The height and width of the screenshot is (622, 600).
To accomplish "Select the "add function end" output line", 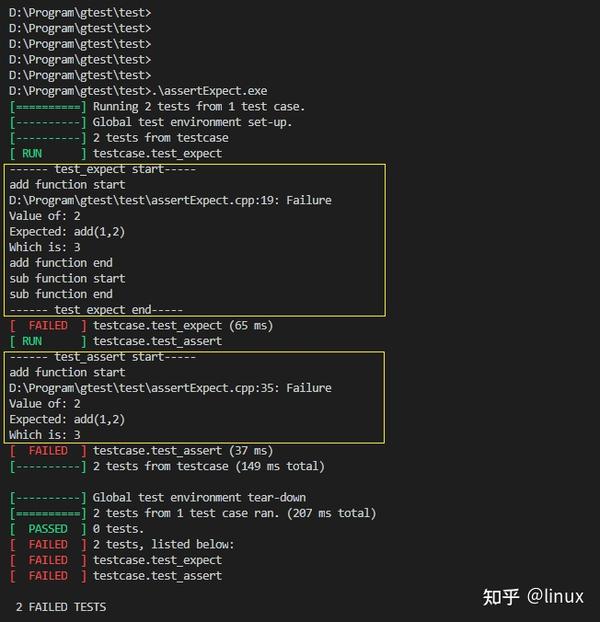I will pos(61,263).
